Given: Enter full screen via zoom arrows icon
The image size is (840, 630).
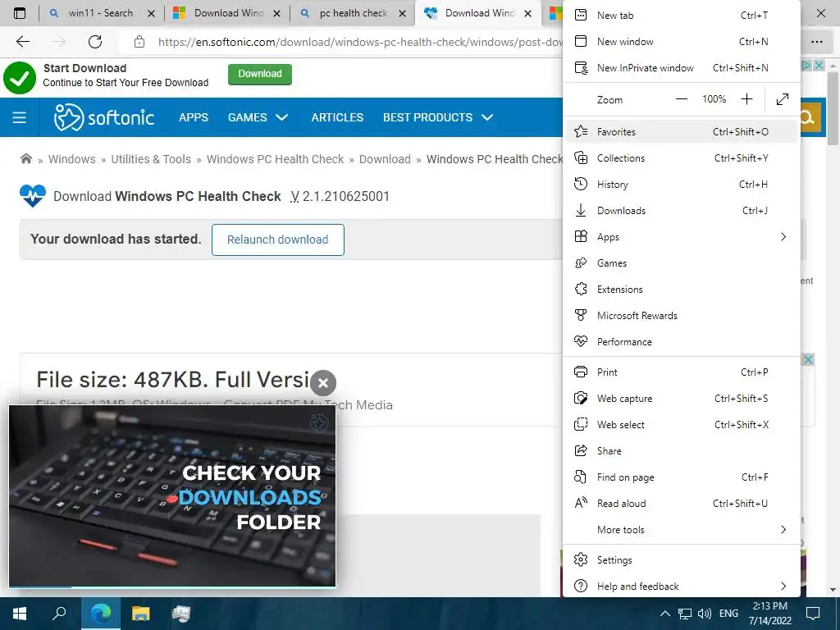Looking at the screenshot, I should click(x=783, y=99).
